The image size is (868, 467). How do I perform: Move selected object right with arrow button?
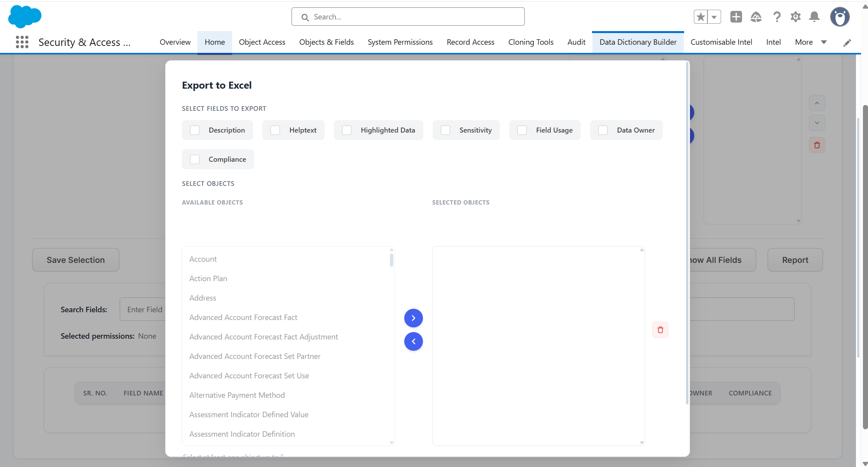tap(413, 318)
